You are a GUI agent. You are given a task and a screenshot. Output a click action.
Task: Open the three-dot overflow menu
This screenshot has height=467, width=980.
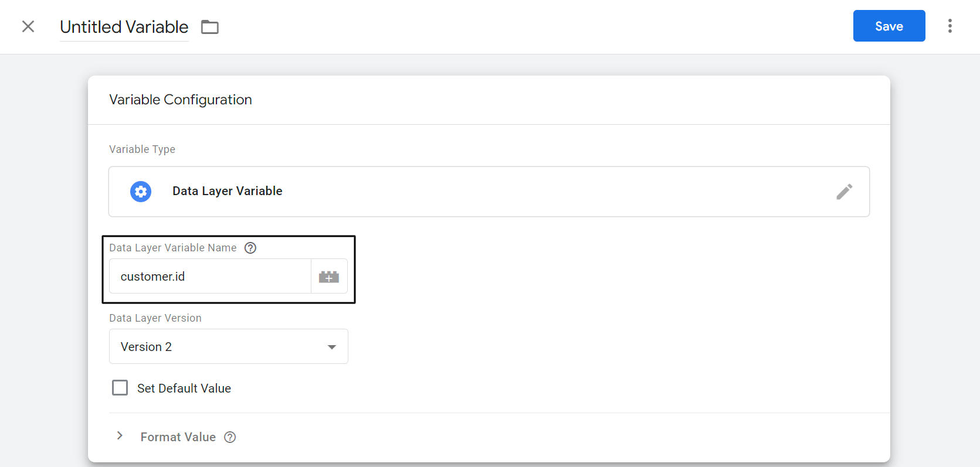pyautogui.click(x=950, y=26)
